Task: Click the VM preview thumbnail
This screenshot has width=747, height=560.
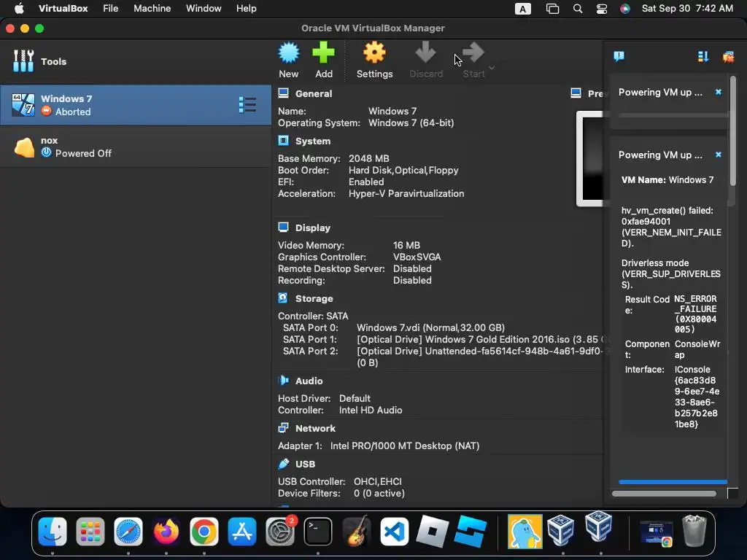Action: point(591,158)
